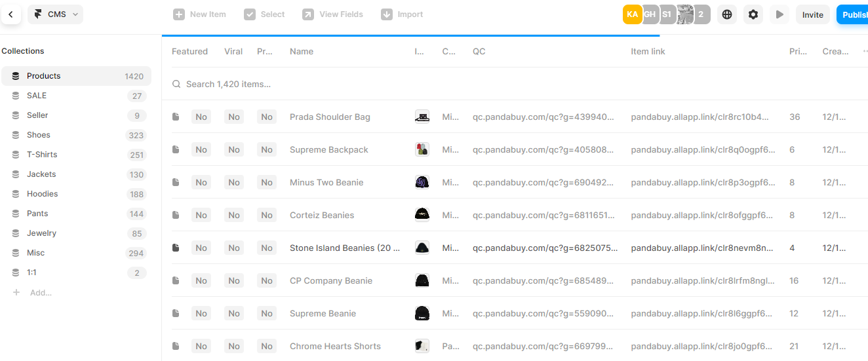
Task: Click the New Item plus icon
Action: (179, 14)
